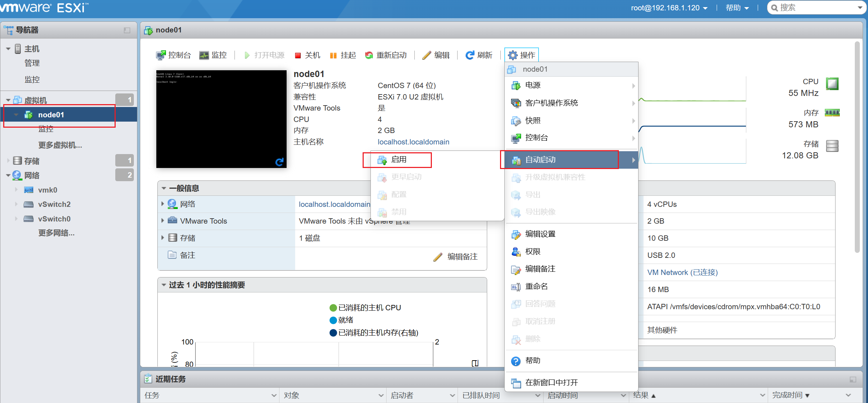The height and width of the screenshot is (403, 868).
Task: Open the Guest OS submenu
Action: pyautogui.click(x=571, y=103)
